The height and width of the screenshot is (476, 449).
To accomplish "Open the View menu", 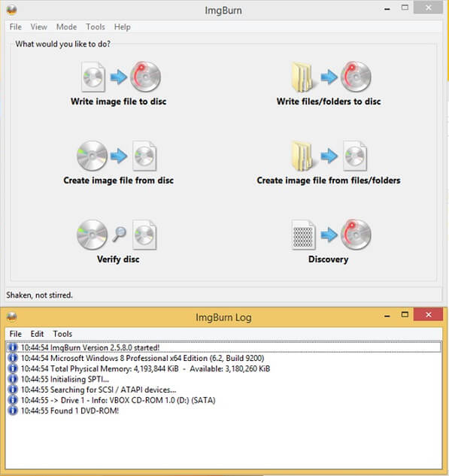I will (38, 27).
